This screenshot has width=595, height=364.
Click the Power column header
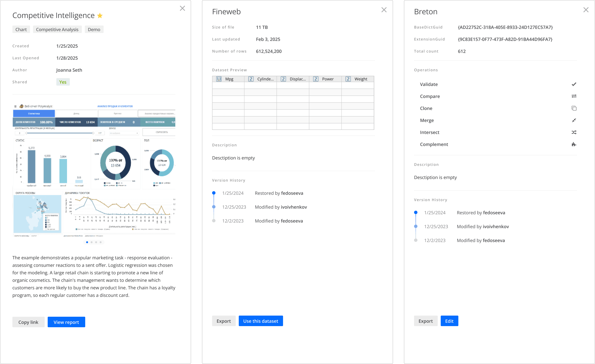(325, 79)
